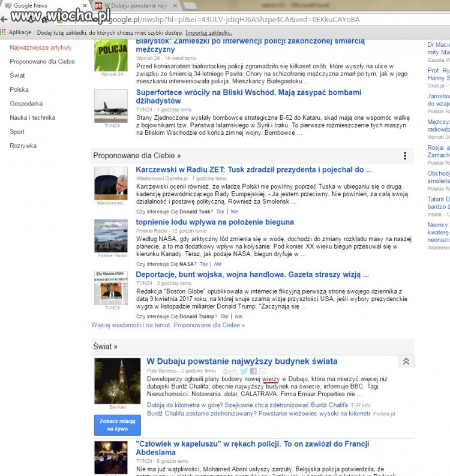Open the Niemcy kwaterę right-column headline
Image resolution: width=450 pixels, height=476 pixels.
coord(439,232)
